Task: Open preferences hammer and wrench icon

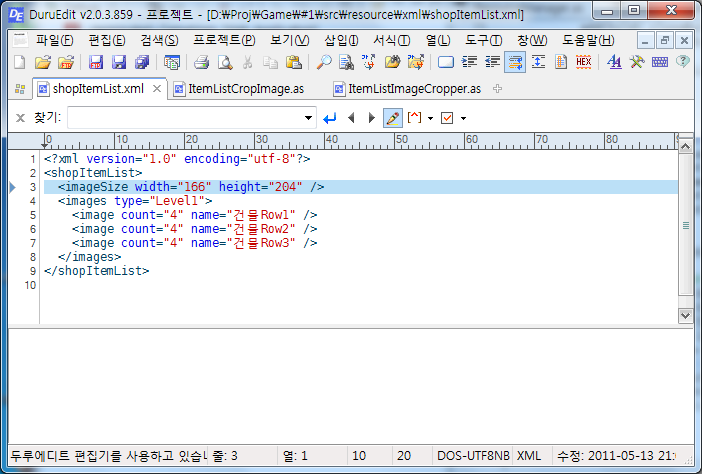Action: coord(637,62)
